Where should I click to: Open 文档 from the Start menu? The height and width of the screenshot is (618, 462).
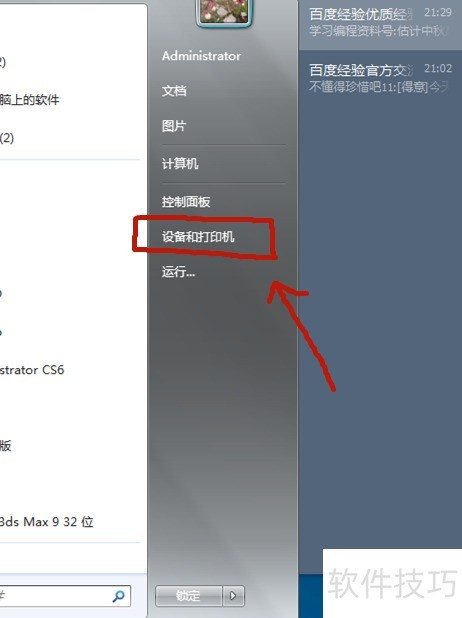click(x=174, y=91)
